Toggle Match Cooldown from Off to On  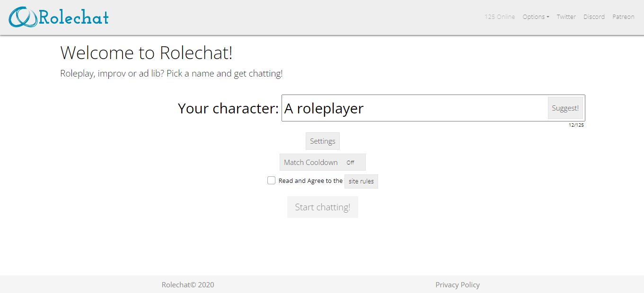point(322,162)
